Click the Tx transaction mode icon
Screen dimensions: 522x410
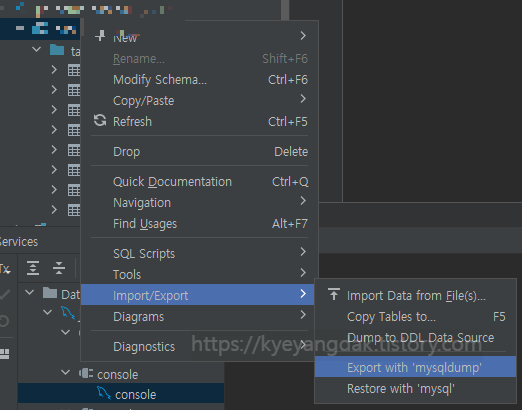click(x=5, y=269)
